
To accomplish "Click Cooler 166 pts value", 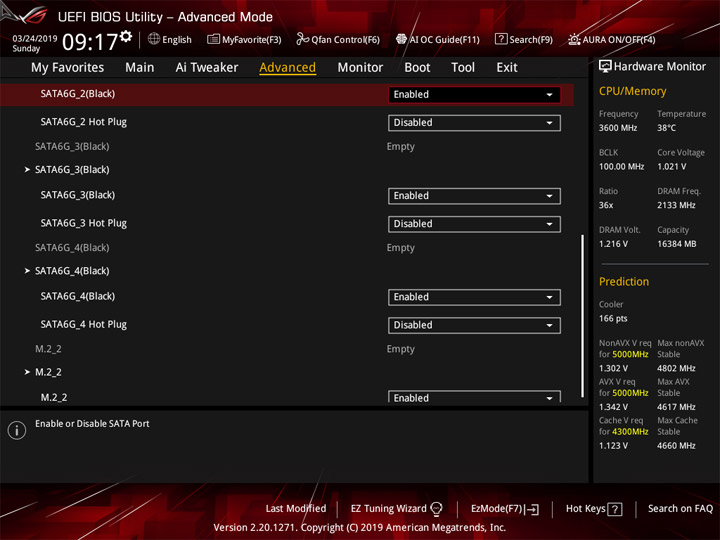I will [613, 318].
